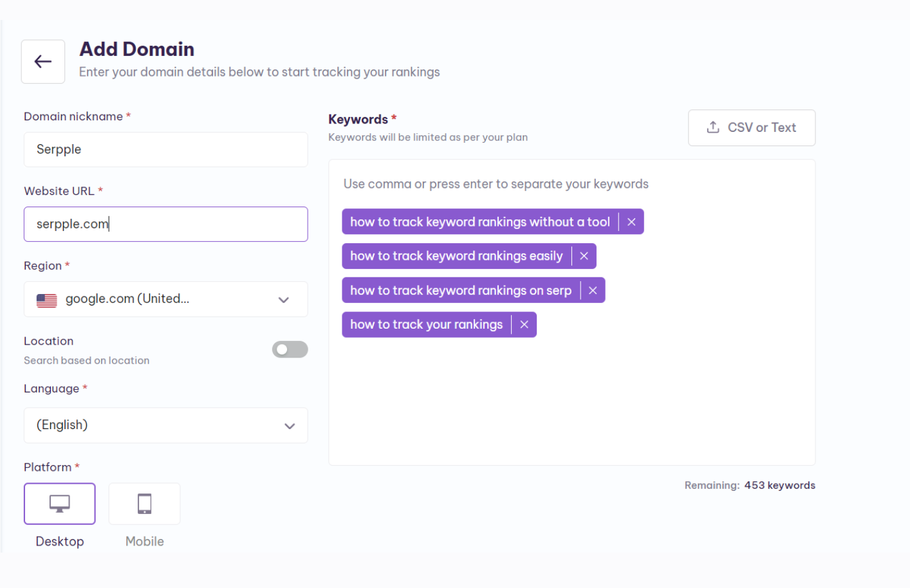
Task: Remove 'how to track keyword rankings easily' tag
Action: point(584,256)
